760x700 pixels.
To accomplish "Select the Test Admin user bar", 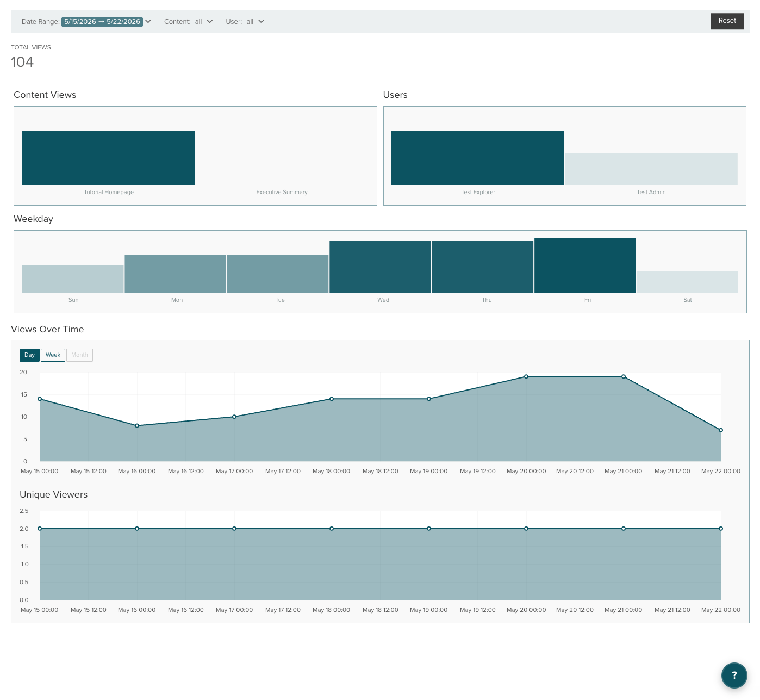I will 651,169.
